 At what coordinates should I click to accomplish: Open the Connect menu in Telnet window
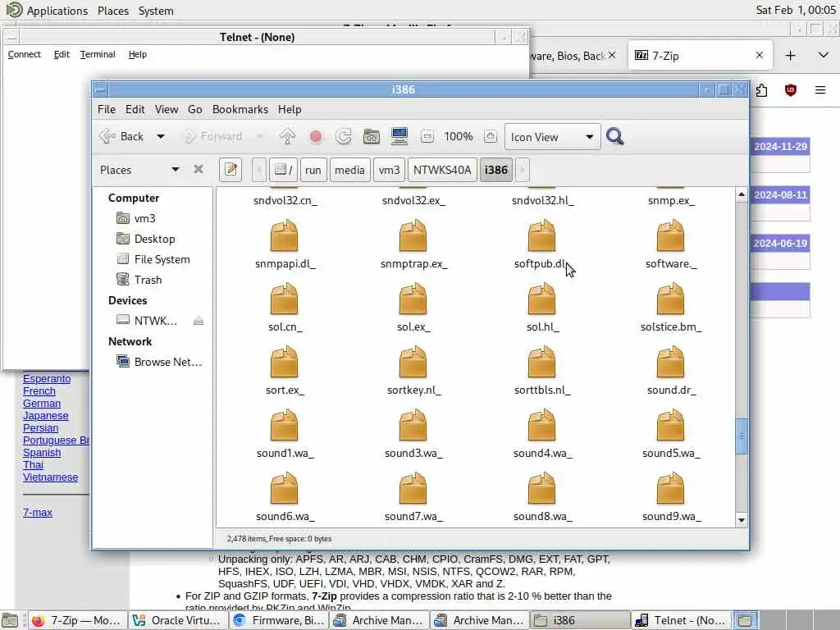24,54
